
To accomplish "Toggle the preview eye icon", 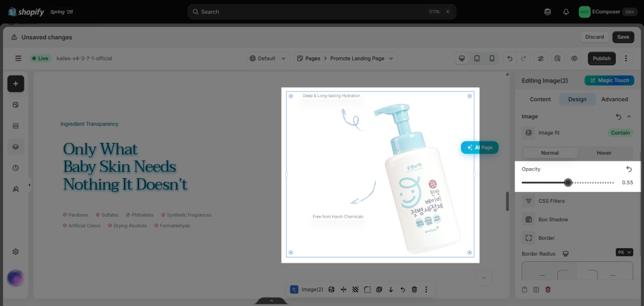I will point(574,59).
